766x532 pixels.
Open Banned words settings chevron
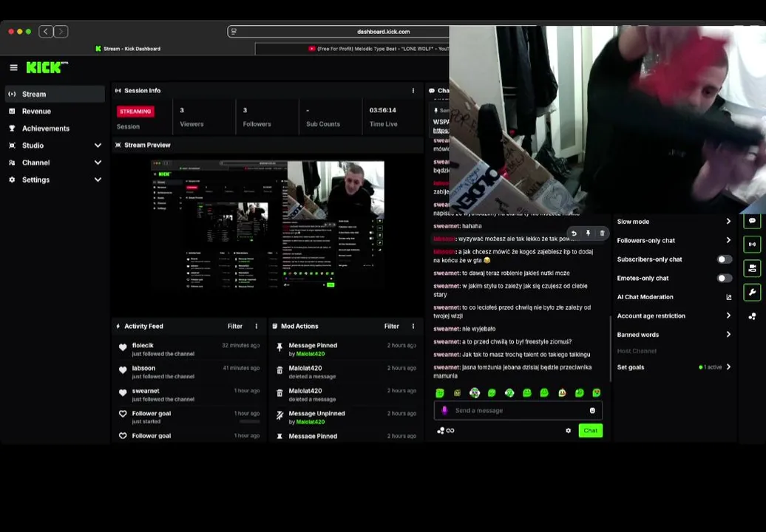coord(728,334)
